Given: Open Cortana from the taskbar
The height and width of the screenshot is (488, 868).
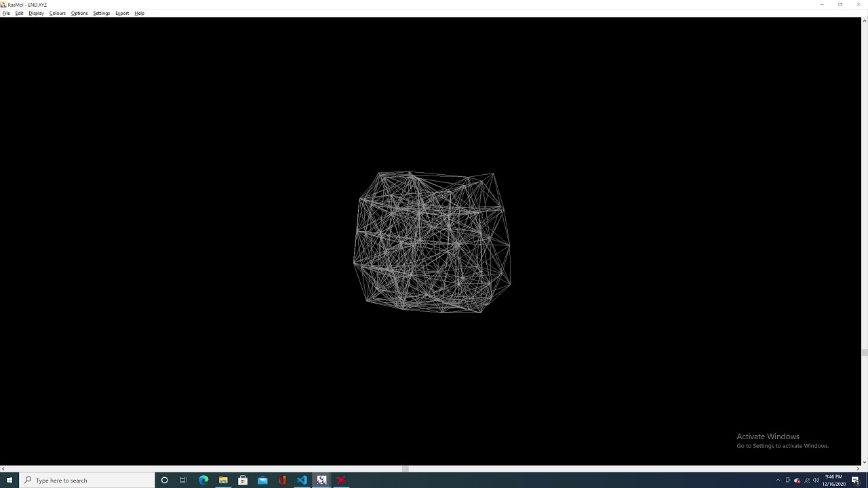Looking at the screenshot, I should pos(164,480).
